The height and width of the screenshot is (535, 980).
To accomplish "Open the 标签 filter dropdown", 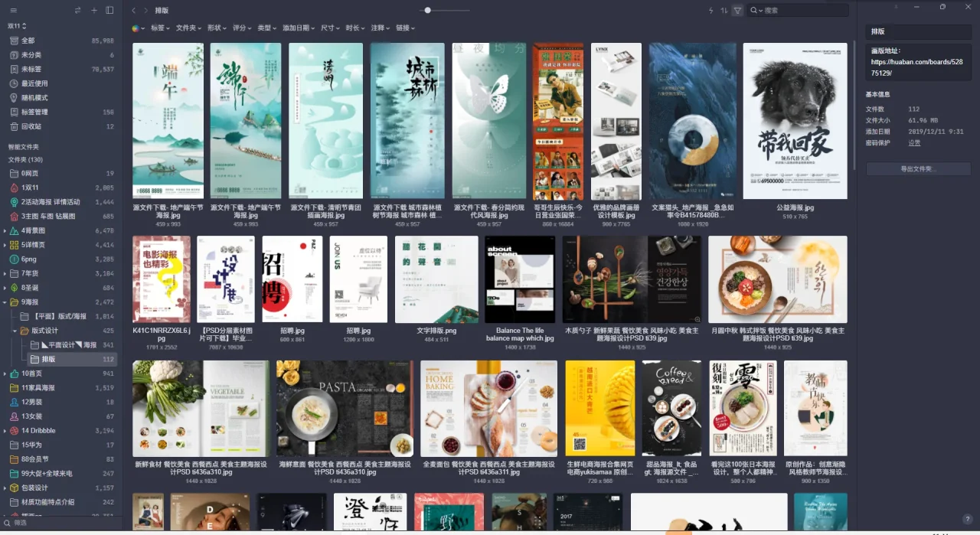I will click(x=159, y=28).
